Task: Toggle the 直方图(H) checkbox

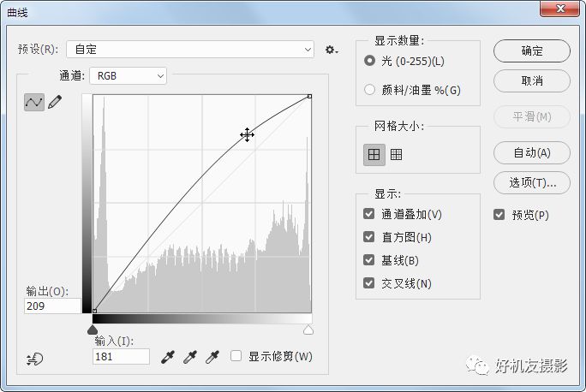Action: coord(369,237)
